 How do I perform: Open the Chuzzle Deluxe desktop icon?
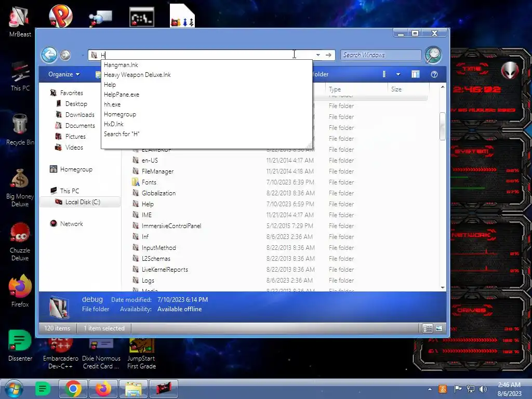click(x=20, y=242)
